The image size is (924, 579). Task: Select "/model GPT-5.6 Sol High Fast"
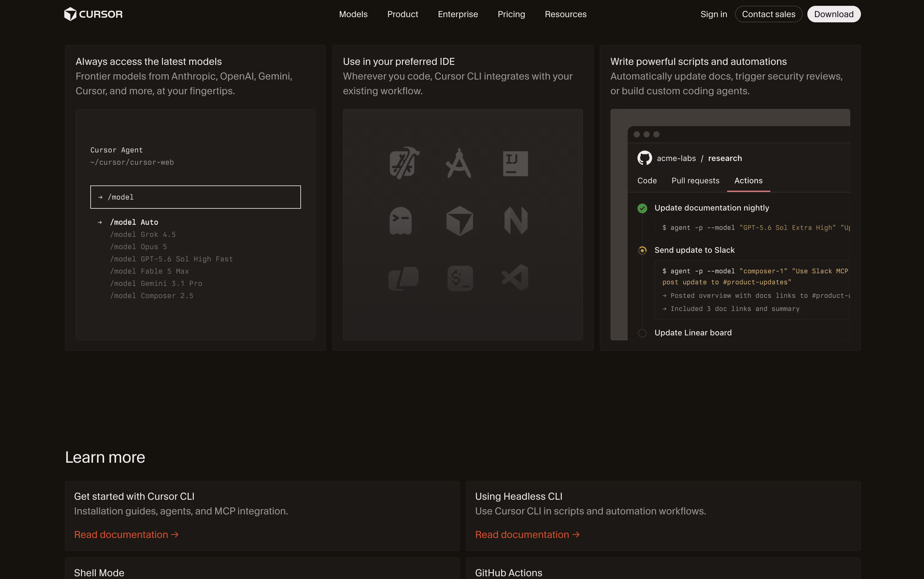click(x=171, y=259)
